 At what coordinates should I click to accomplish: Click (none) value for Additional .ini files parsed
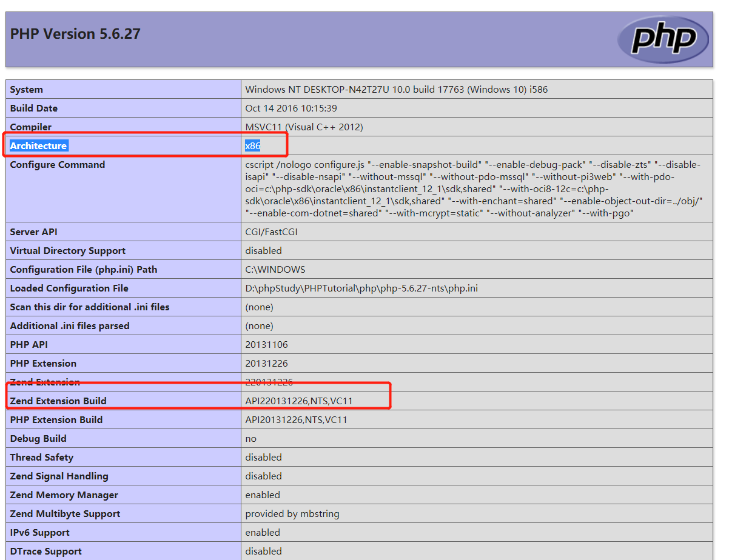click(260, 326)
